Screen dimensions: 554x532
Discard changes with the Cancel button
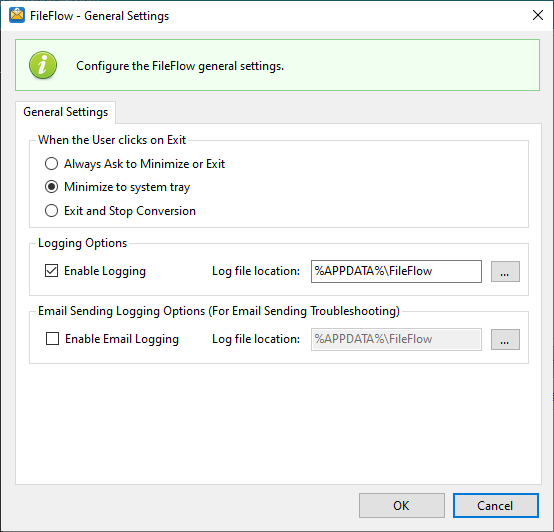(x=496, y=506)
